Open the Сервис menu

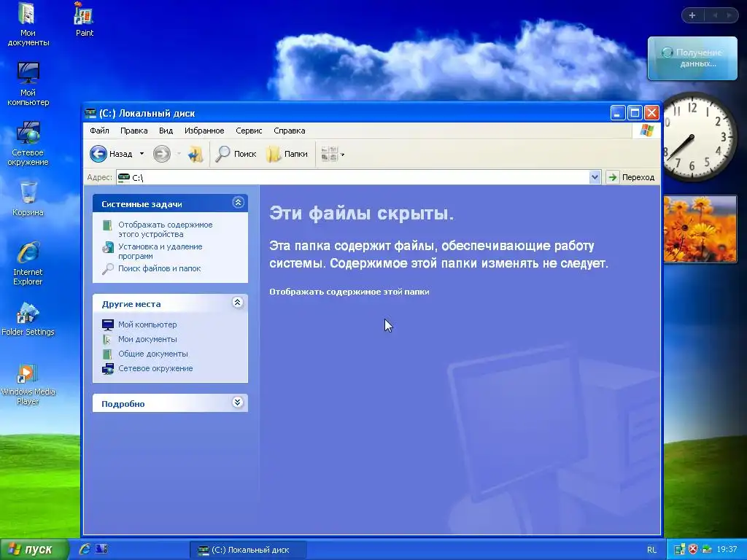(x=249, y=131)
